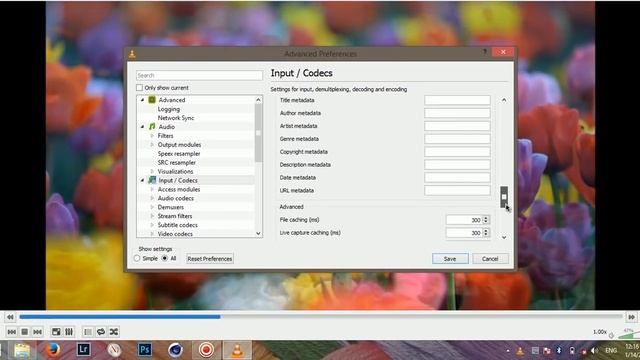
Task: Click the seek progress bar
Action: click(x=321, y=317)
